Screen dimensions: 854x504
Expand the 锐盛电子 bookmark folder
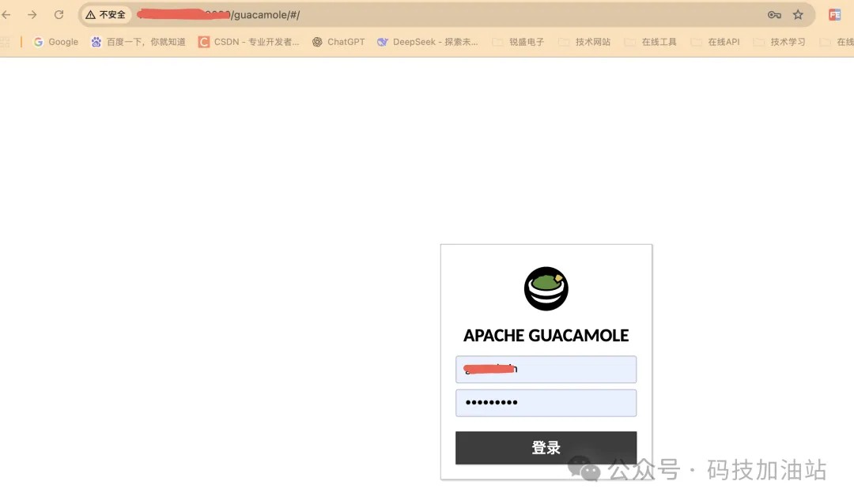[x=518, y=42]
